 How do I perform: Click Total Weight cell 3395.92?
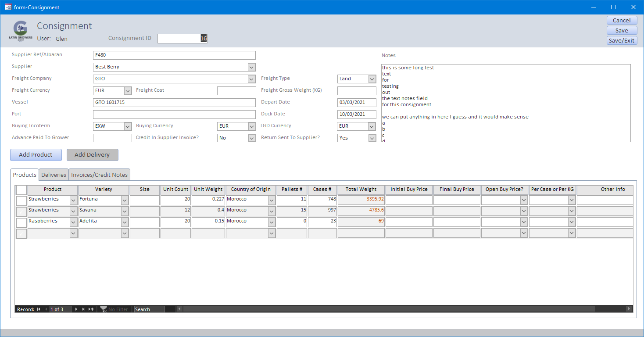click(x=361, y=201)
